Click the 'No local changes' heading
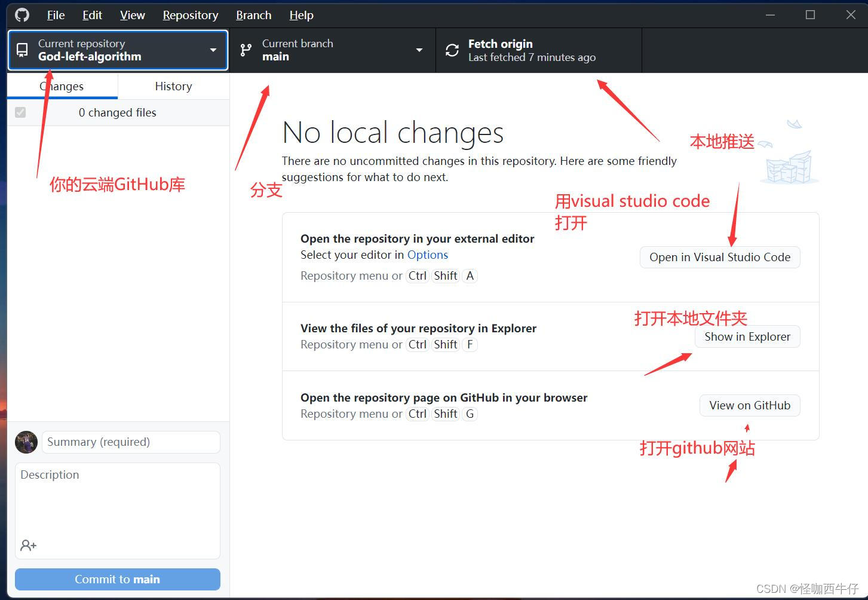 click(x=393, y=133)
